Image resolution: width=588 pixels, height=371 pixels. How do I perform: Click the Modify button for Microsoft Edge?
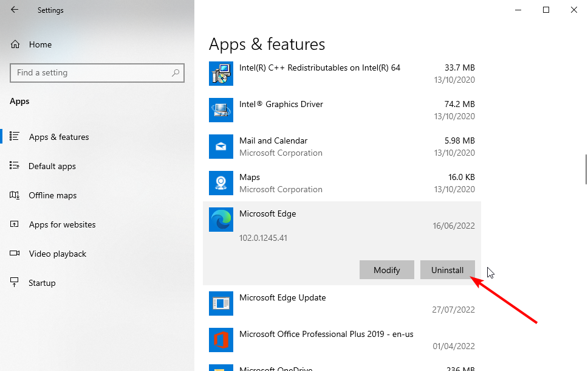click(x=387, y=269)
